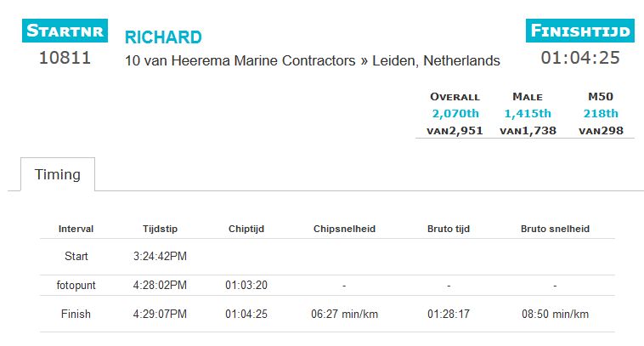Click the RICHARD runner name link
The width and height of the screenshot is (644, 346).
tap(163, 37)
